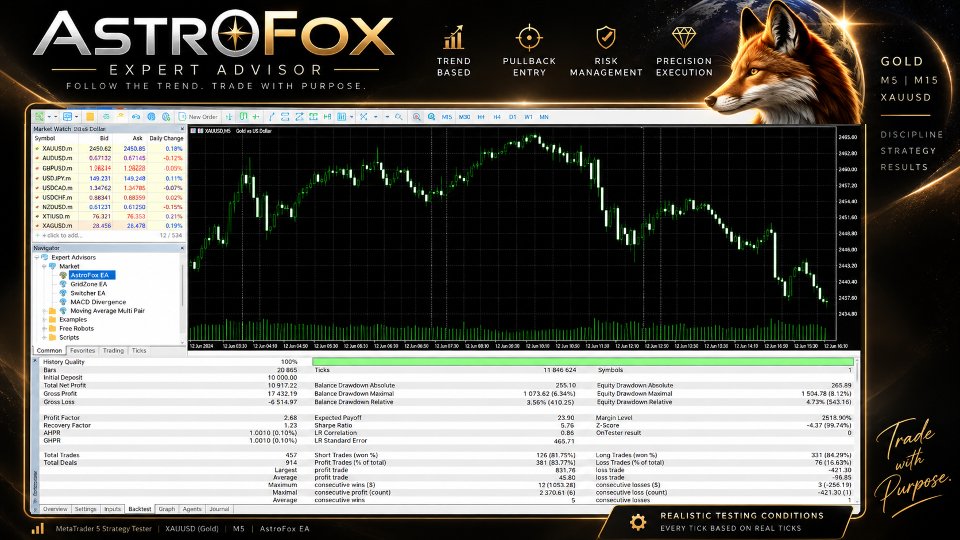Click the cloud link toolbar icon
Screen dimensions: 960x540
(136, 116)
